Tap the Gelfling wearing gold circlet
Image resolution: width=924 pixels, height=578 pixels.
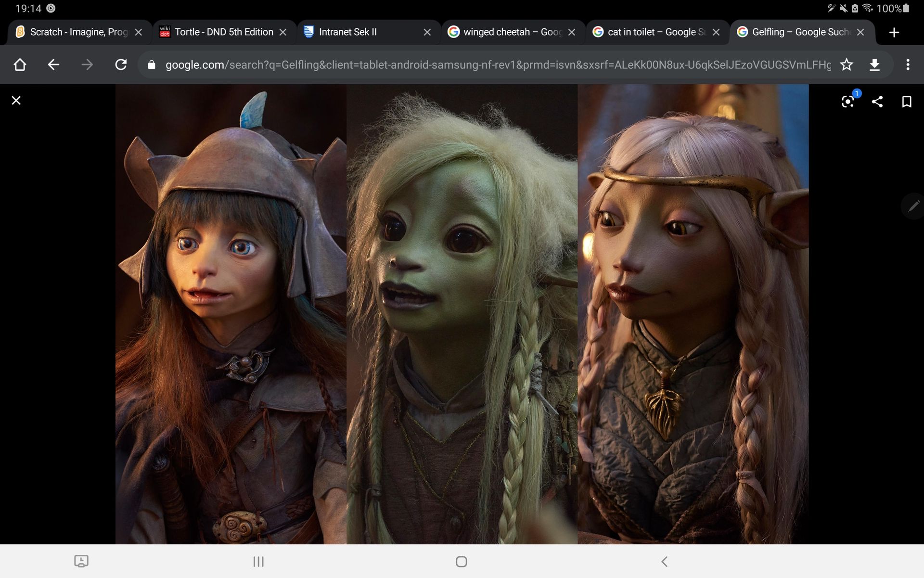pyautogui.click(x=693, y=314)
